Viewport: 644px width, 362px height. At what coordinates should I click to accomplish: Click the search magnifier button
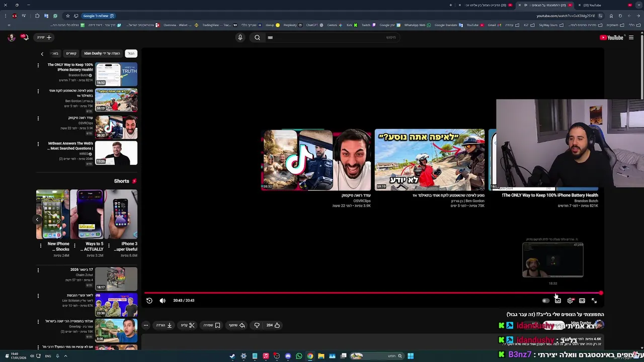[x=257, y=37]
